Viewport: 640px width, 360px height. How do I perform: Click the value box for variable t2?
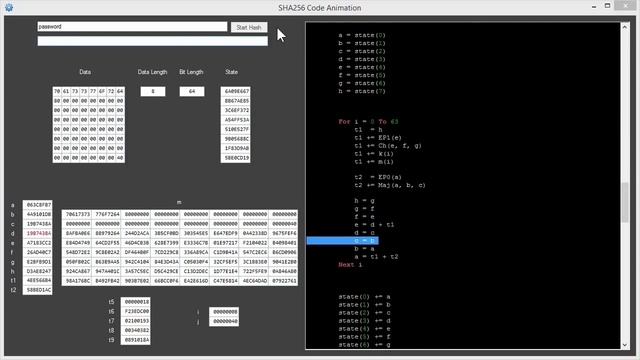pyautogui.click(x=38, y=290)
